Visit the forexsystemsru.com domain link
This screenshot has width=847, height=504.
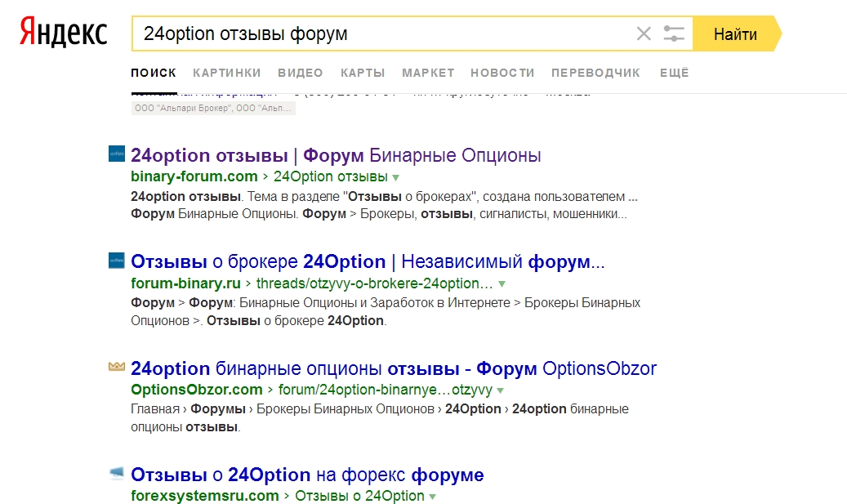tap(205, 496)
